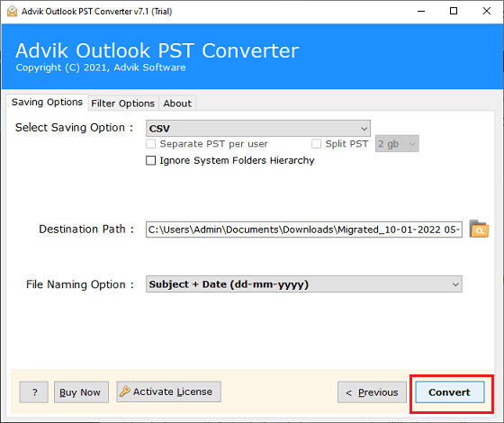This screenshot has width=504, height=423.
Task: Open help with the question mark button
Action: pyautogui.click(x=34, y=392)
